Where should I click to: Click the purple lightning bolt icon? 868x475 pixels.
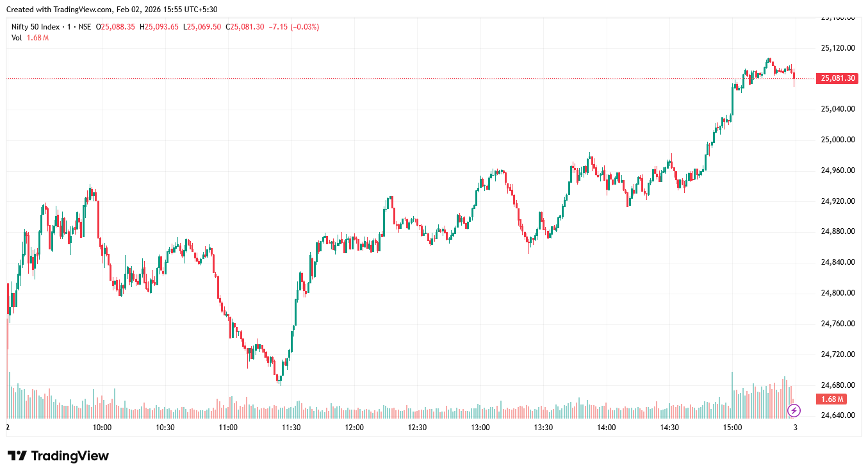click(x=794, y=410)
